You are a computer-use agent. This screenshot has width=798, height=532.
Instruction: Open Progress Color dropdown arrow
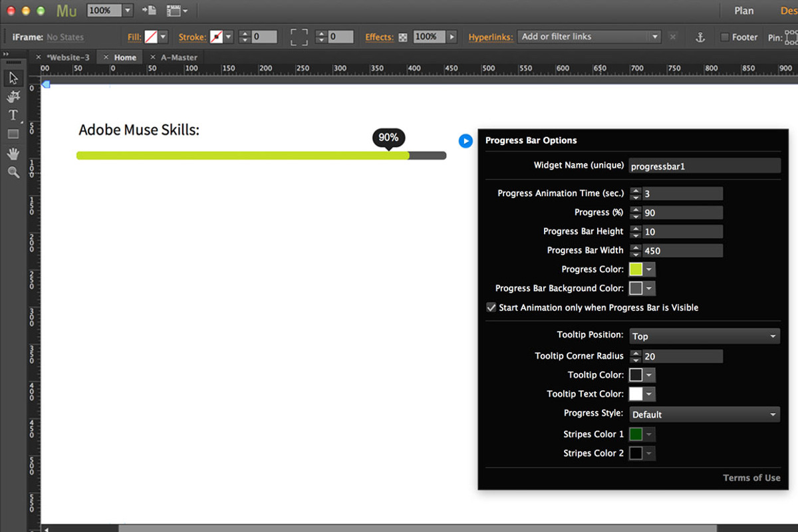(x=650, y=269)
